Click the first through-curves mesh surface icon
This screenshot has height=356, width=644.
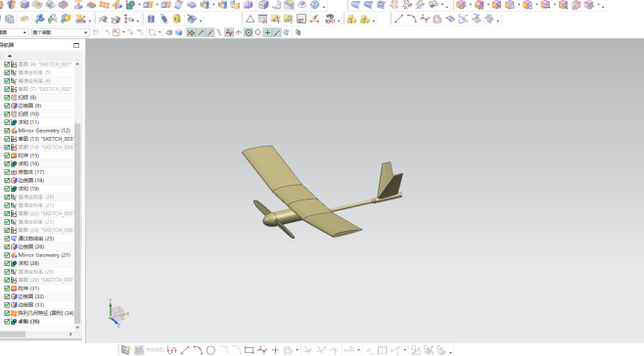355,5
